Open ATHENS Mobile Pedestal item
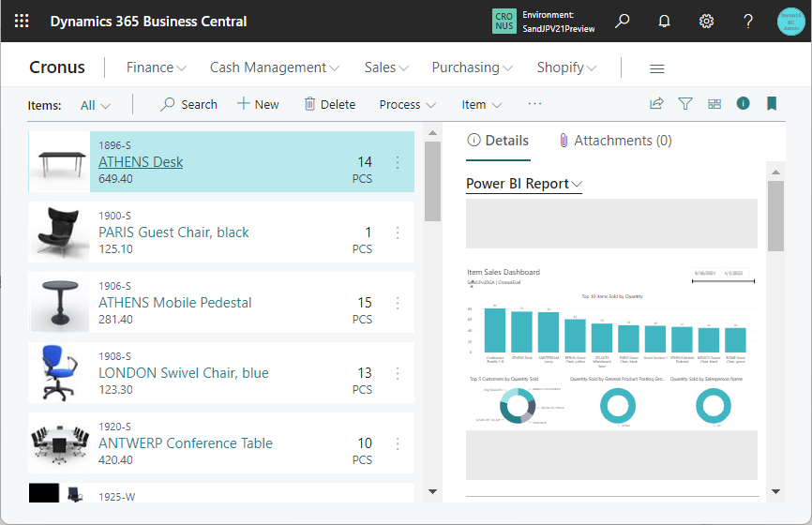The height and width of the screenshot is (525, 812). click(175, 303)
